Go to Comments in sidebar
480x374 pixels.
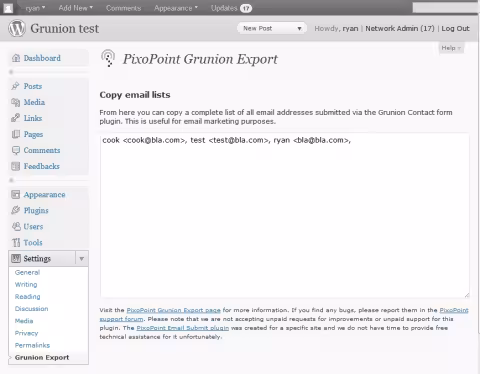coord(42,150)
